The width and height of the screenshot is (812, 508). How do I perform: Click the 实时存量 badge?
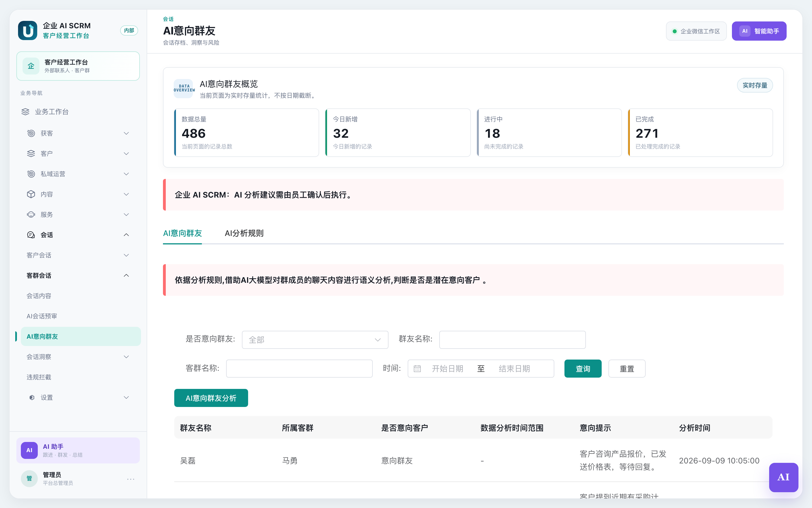(754, 85)
